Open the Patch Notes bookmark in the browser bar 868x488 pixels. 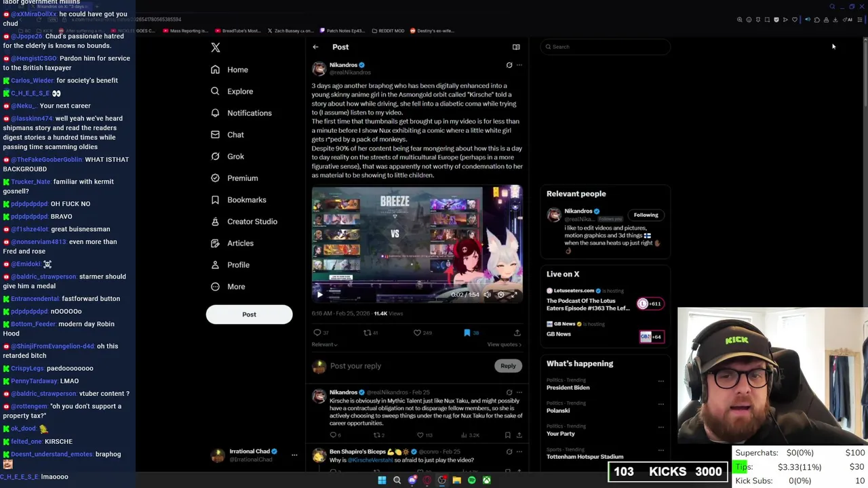pyautogui.click(x=342, y=30)
